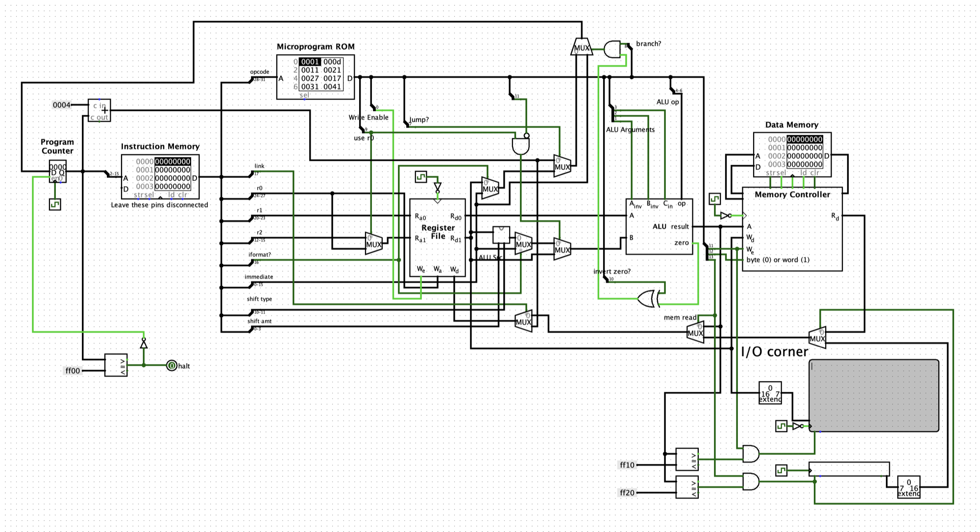Select the halt output pin
This screenshot has width=980, height=532.
171,365
